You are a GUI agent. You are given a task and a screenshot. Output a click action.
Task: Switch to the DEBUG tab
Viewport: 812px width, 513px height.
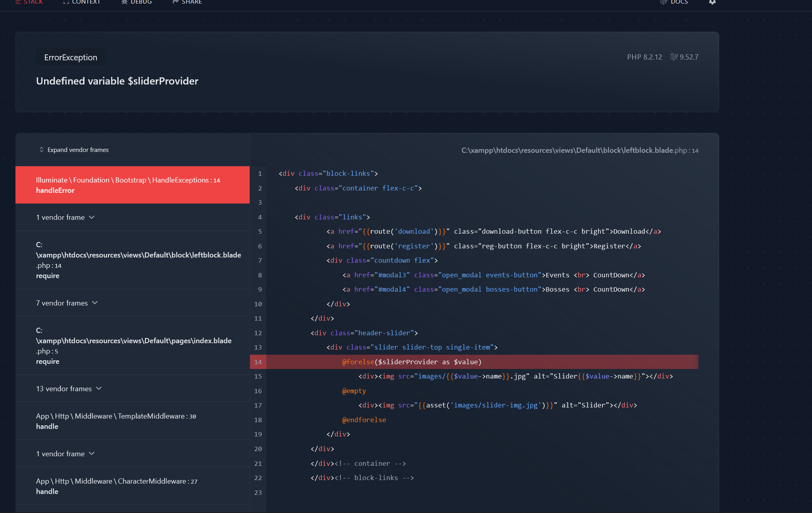137,2
